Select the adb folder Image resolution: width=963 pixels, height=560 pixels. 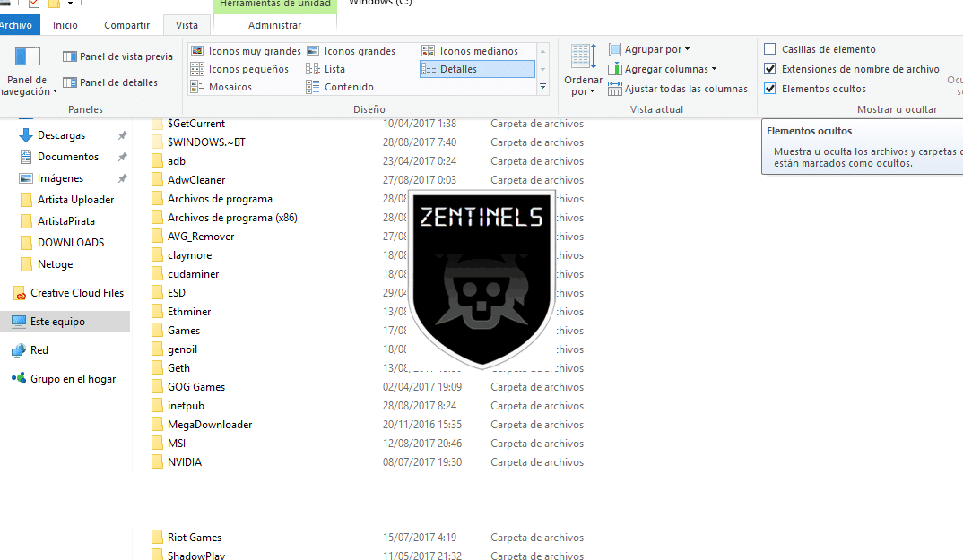coord(177,161)
